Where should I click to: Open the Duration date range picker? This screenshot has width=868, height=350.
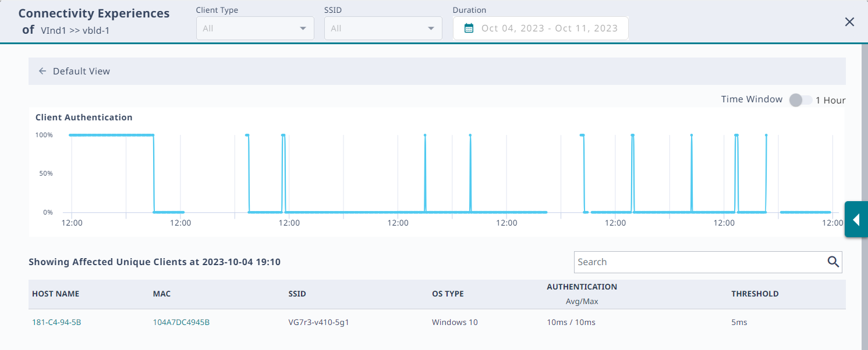(548, 28)
